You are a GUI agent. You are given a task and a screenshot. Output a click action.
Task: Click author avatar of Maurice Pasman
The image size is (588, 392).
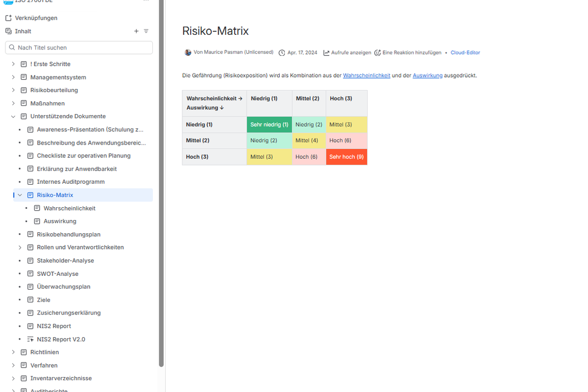[x=188, y=52]
